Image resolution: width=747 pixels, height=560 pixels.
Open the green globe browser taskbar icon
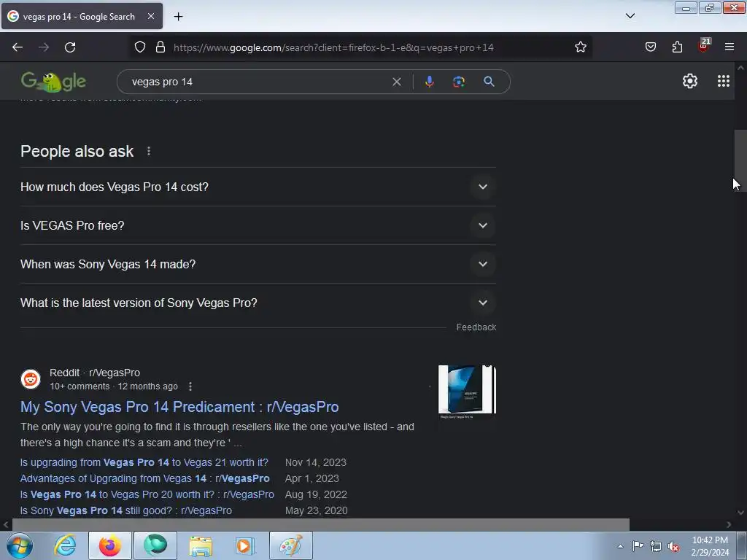coord(155,545)
